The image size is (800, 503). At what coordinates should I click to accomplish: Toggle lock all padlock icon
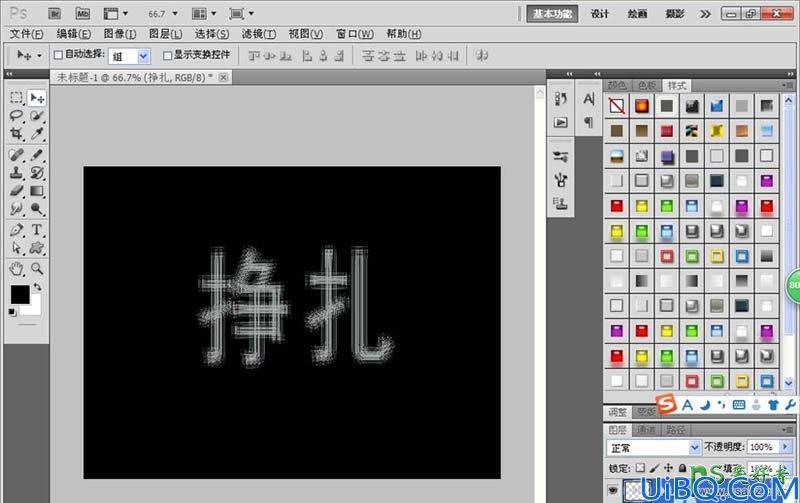point(682,468)
